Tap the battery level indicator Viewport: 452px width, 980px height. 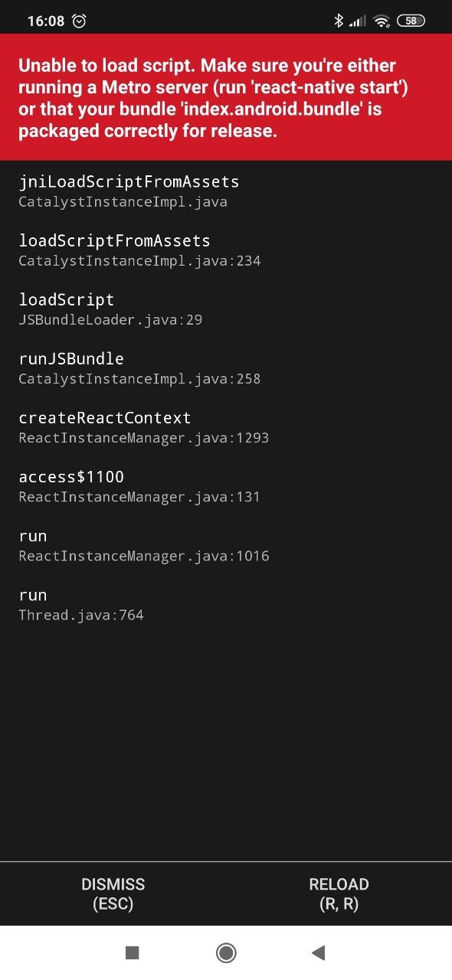pos(411,21)
